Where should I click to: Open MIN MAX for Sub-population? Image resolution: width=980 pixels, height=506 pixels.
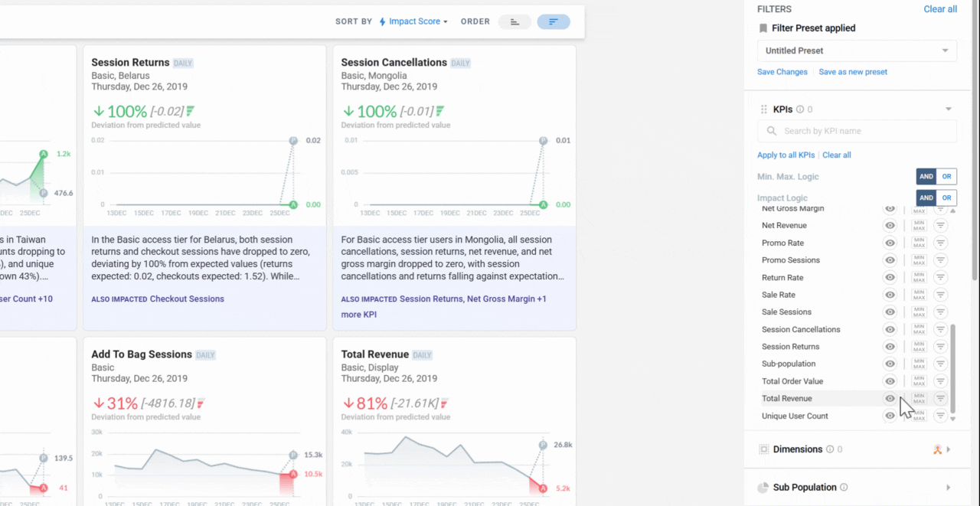pos(920,364)
